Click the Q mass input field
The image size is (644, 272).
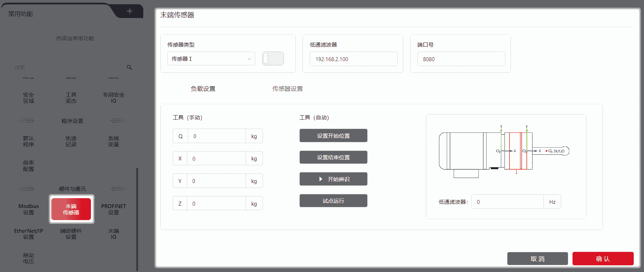tap(217, 136)
